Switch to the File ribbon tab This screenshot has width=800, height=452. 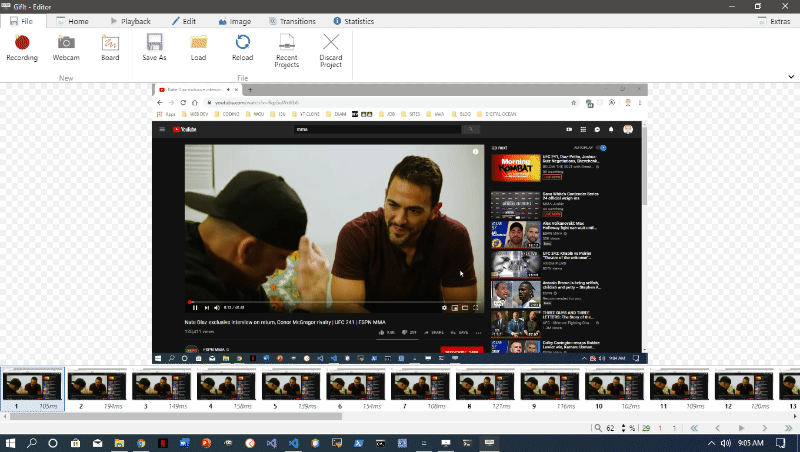22,21
